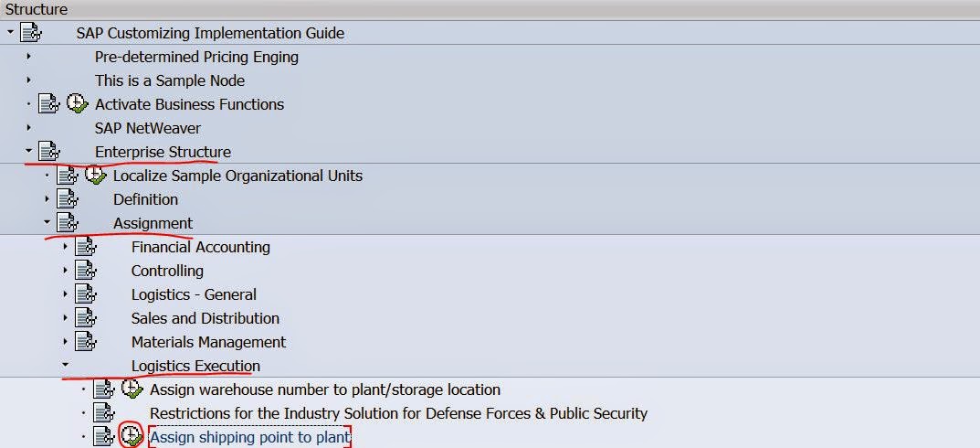
Task: Collapse the Enterprise Structure node arrow
Action: pos(29,152)
